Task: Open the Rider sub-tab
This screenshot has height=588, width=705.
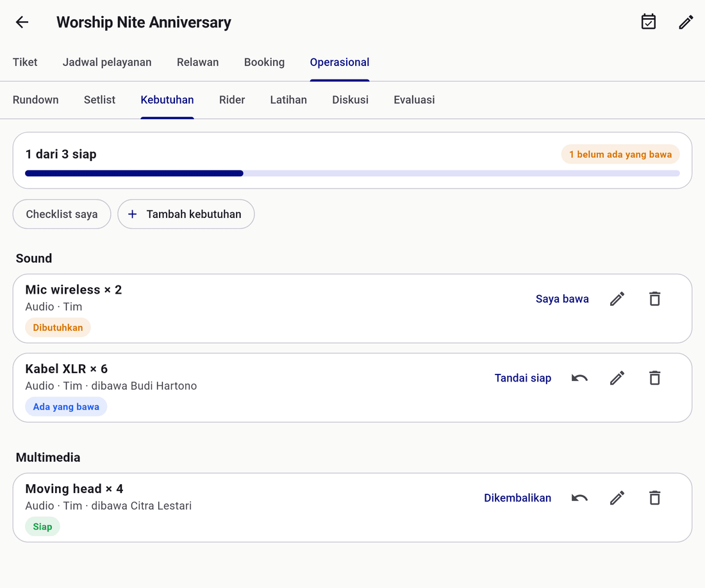Action: [232, 100]
